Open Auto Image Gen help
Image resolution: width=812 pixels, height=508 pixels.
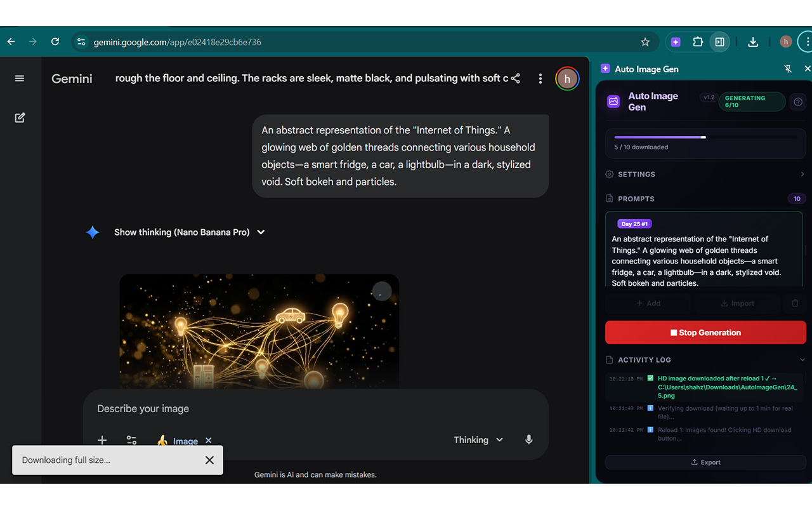(x=798, y=102)
